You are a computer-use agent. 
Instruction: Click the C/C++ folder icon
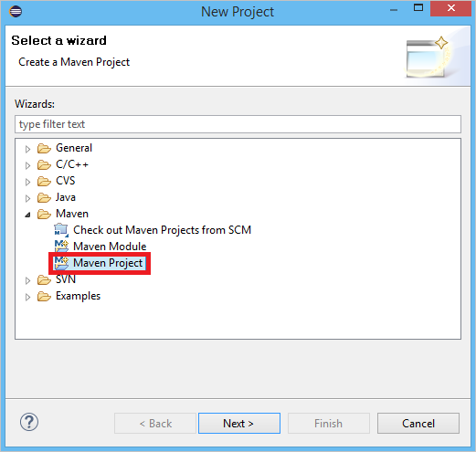pyautogui.click(x=44, y=165)
